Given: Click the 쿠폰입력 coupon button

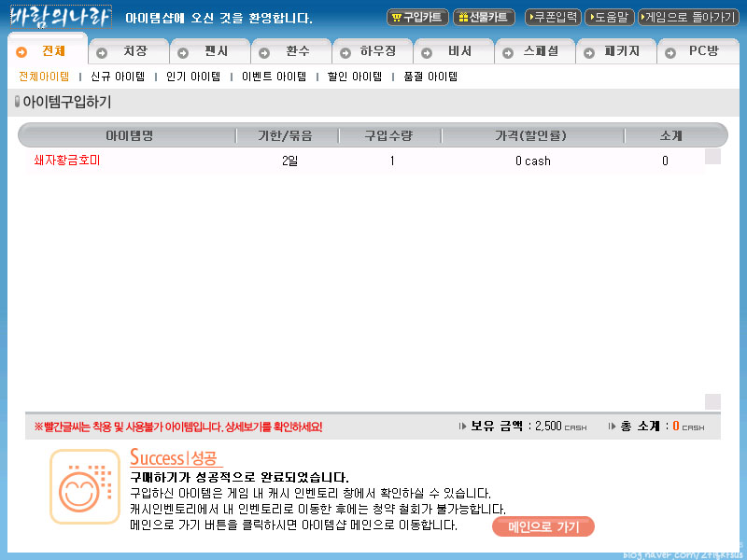Looking at the screenshot, I should [x=553, y=17].
